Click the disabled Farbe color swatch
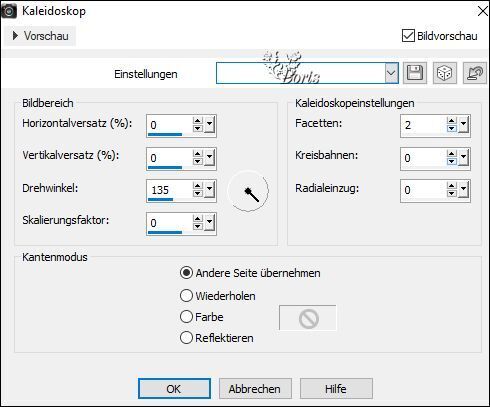This screenshot has height=407, width=490. point(308,318)
